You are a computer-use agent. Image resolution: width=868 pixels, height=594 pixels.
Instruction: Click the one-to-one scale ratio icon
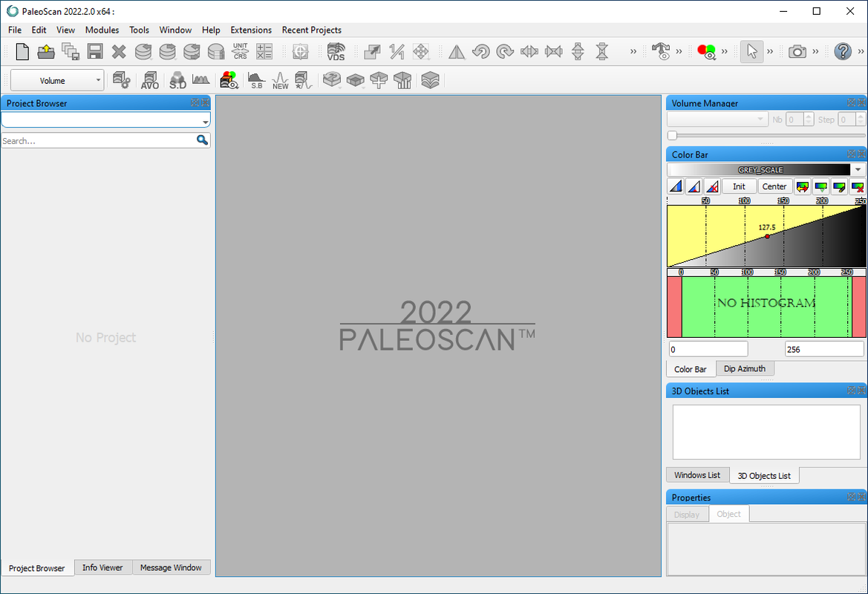pos(397,51)
